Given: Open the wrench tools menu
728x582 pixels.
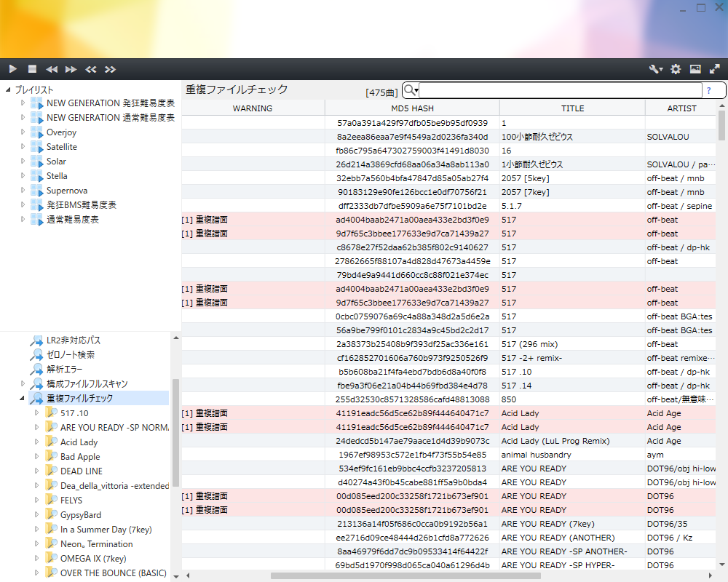Looking at the screenshot, I should click(x=656, y=69).
